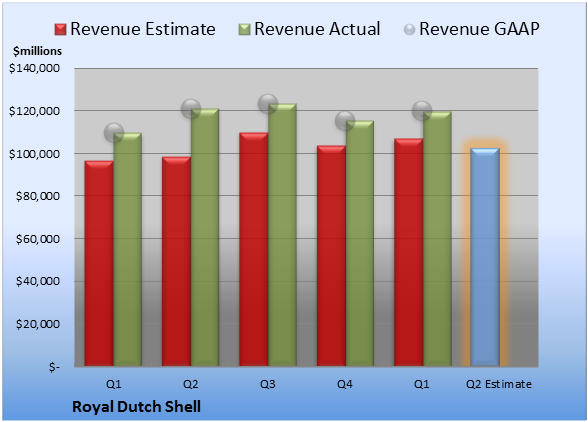Click the $140,000 axis value
The height and width of the screenshot is (422, 588).
coord(34,68)
